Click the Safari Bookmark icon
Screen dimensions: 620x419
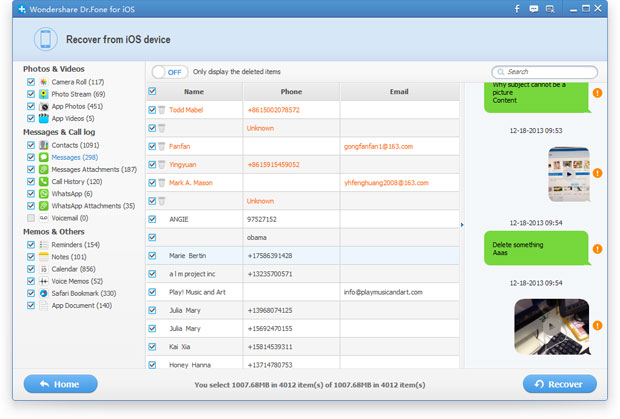(x=43, y=293)
